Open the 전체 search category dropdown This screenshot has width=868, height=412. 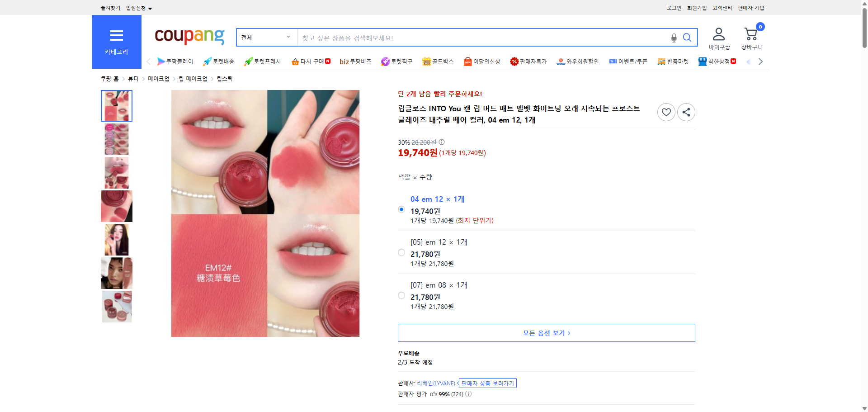[266, 38]
